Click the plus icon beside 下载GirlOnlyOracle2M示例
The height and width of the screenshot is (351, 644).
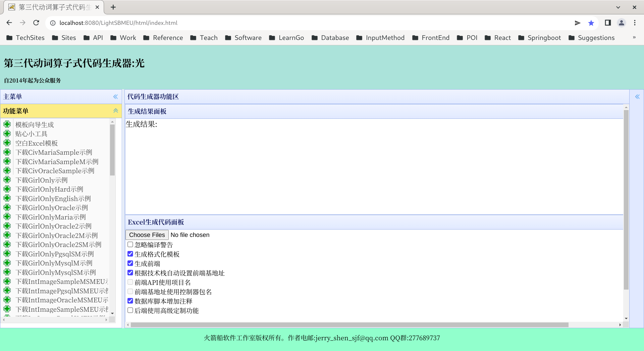[7, 235]
